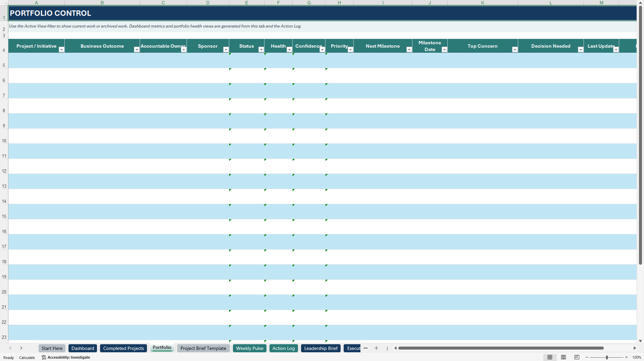Screen dimensions: 644x361
Task: Open Priority column filter dropdown
Action: click(350, 50)
